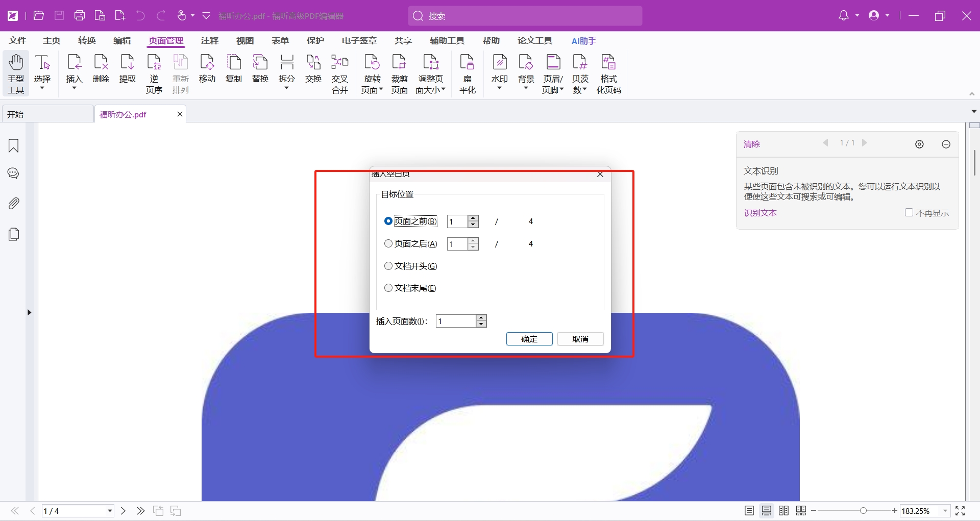Click the Delete pages (删除) icon
The width and height of the screenshot is (980, 521).
click(101, 69)
